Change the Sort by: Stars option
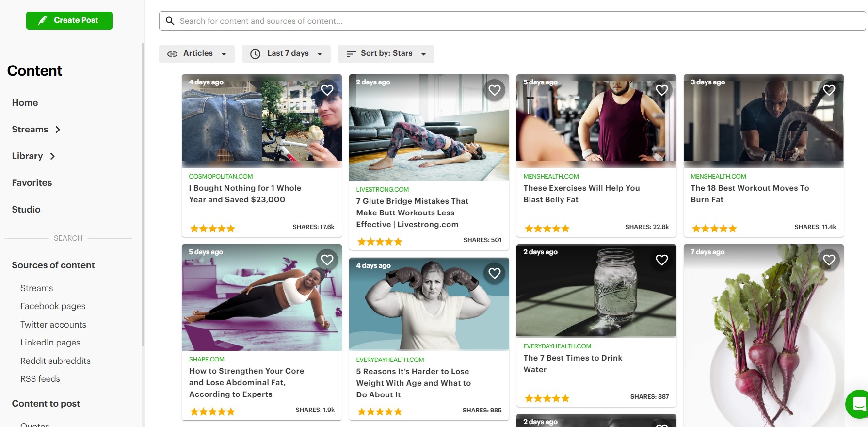 pos(386,53)
